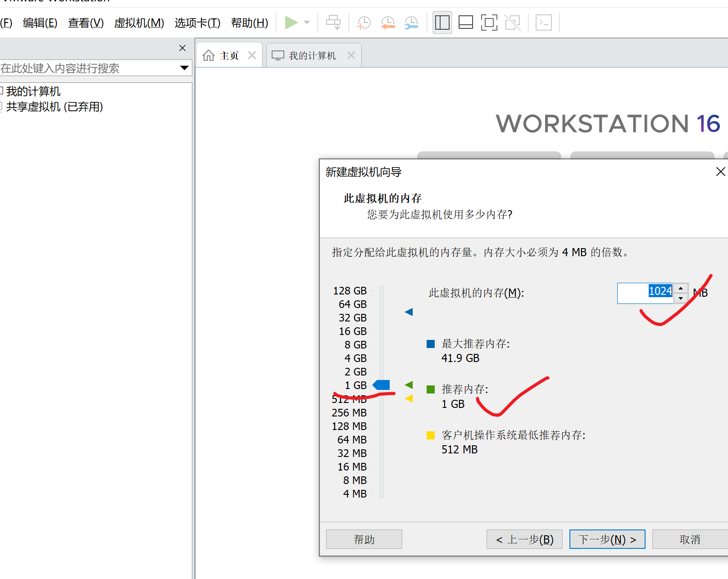Open the 选项卡(T) menu
Image resolution: width=728 pixels, height=579 pixels.
197,23
